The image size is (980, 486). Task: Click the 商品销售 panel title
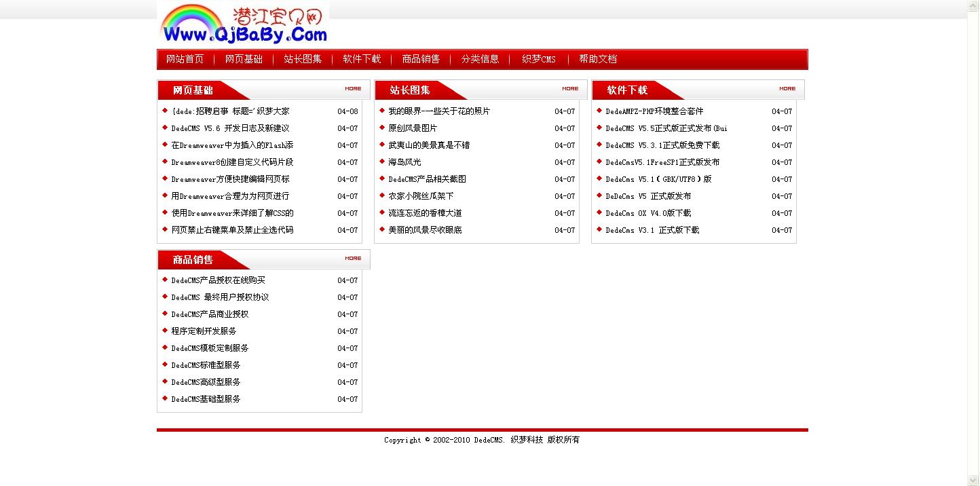193,260
